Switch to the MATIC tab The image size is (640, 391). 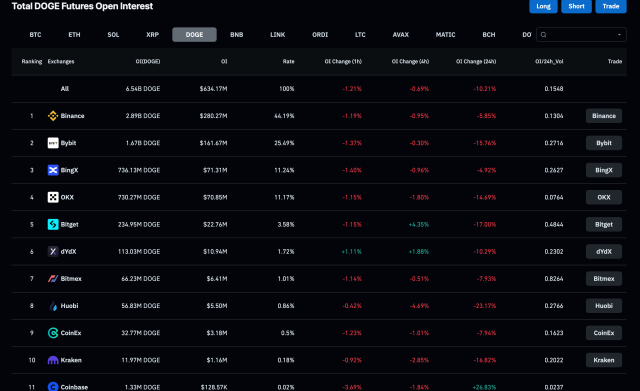point(445,35)
